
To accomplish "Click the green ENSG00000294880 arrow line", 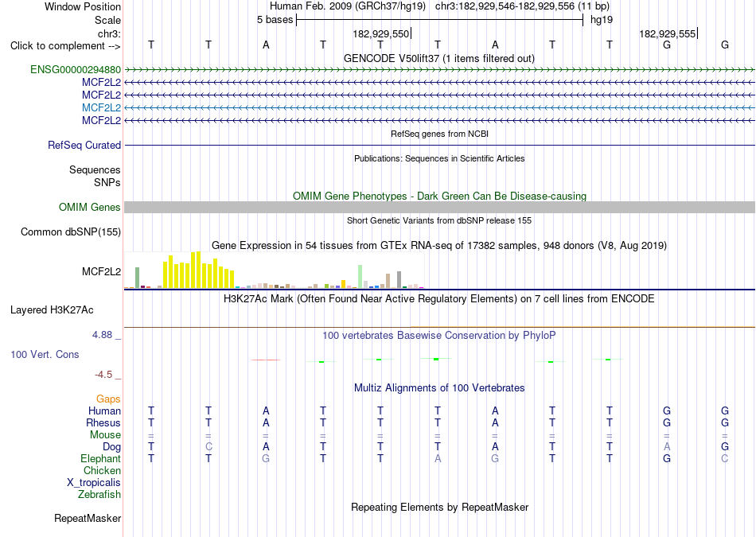I will [439, 70].
